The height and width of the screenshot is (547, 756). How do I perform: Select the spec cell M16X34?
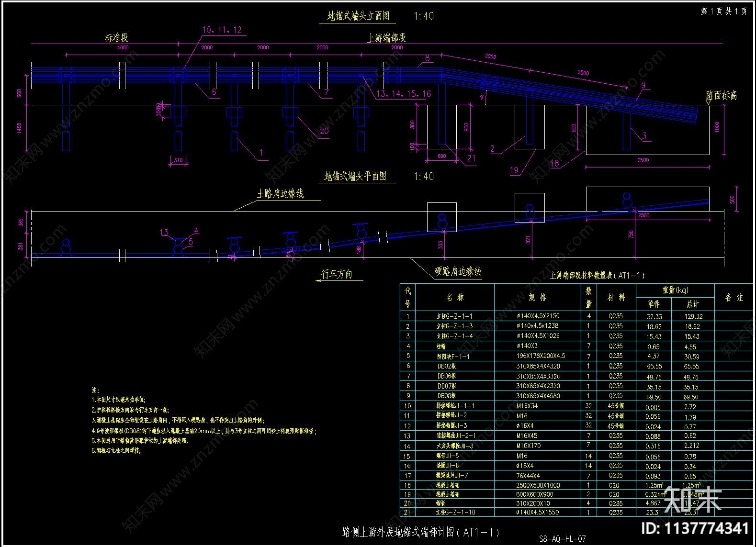(527, 406)
